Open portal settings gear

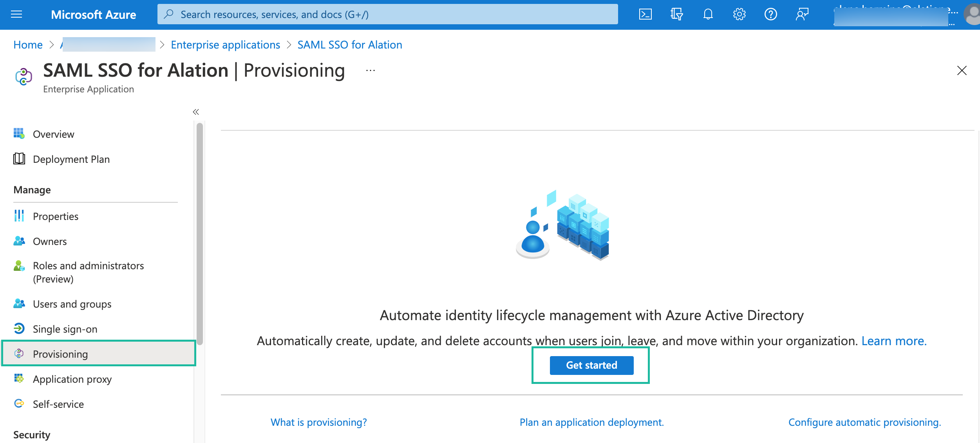pyautogui.click(x=739, y=14)
